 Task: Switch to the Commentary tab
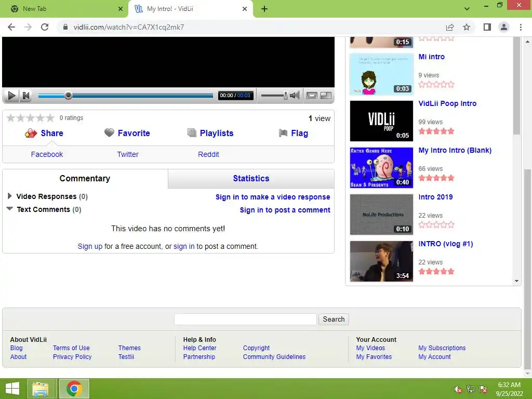[85, 179]
